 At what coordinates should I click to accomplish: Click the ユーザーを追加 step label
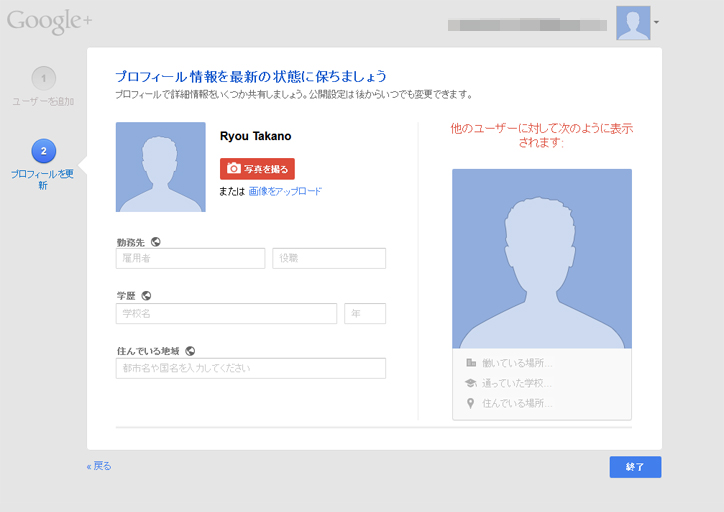pos(43,101)
